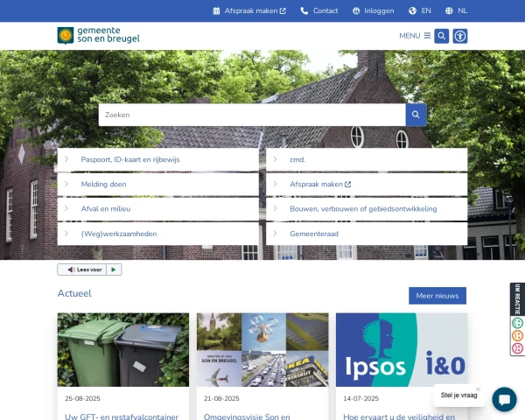Select the orange neutral reaction face
The image size is (525, 420).
coord(517,335)
